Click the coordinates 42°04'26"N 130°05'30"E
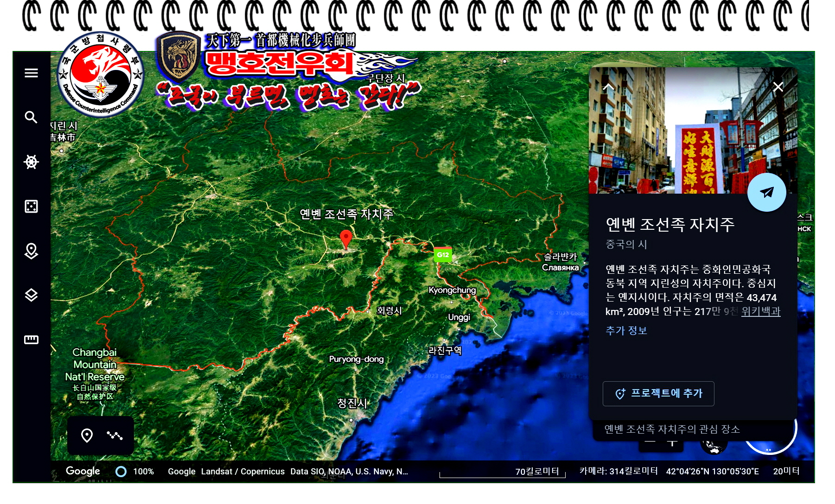This screenshot has width=835, height=504. (x=713, y=472)
